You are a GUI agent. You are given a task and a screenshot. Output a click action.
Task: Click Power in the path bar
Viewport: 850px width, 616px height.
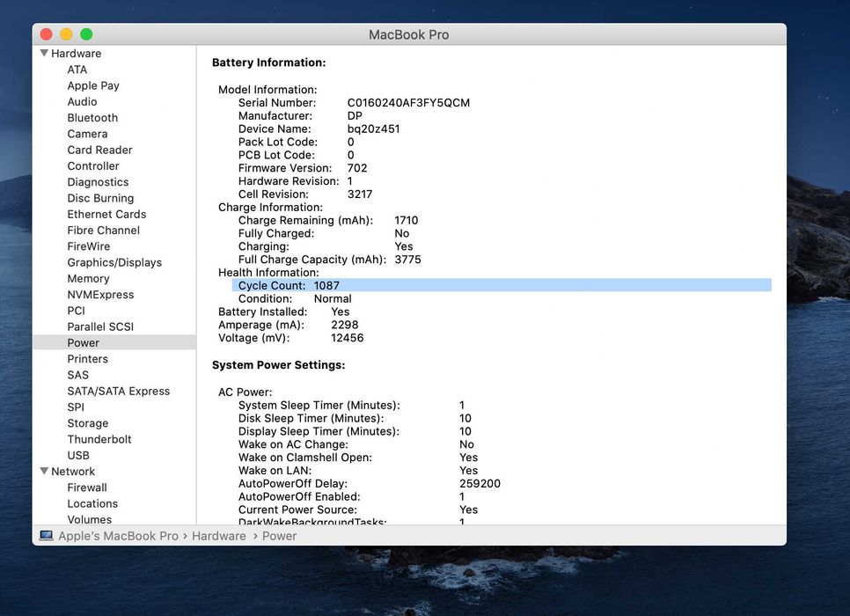(x=279, y=536)
